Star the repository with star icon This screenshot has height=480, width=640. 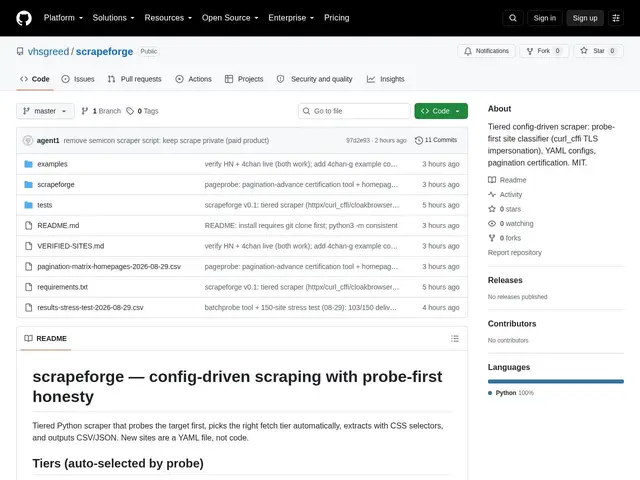click(x=584, y=51)
